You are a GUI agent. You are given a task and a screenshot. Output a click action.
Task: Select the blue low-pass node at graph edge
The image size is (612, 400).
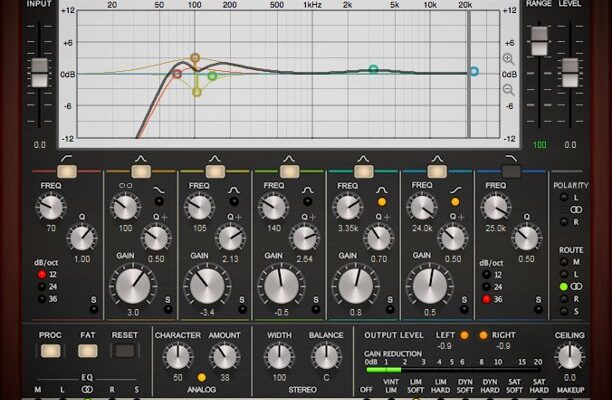(x=474, y=72)
